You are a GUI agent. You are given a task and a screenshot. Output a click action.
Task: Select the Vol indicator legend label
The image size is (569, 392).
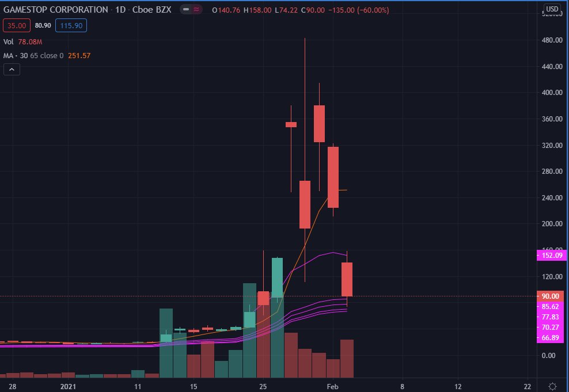click(x=8, y=41)
